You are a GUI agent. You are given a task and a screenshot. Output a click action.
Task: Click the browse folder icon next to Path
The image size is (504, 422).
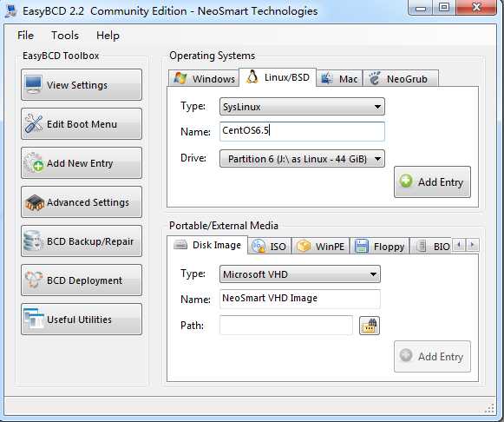(370, 326)
